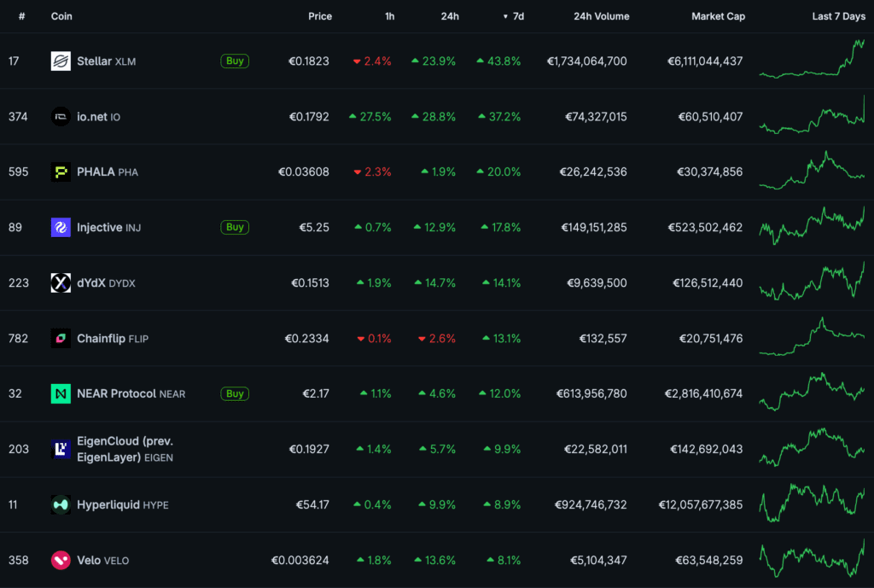Image resolution: width=874 pixels, height=588 pixels.
Task: Click Stellar market cap €6,111,044,437
Action: [704, 61]
